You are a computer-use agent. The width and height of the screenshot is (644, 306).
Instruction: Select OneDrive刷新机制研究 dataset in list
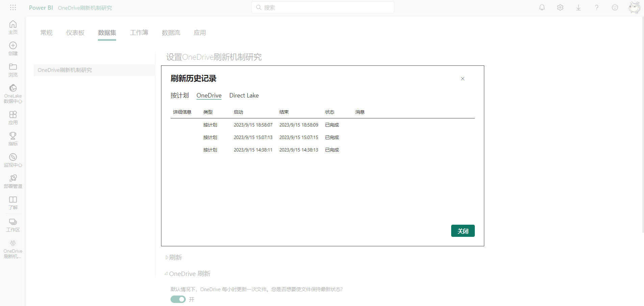[x=65, y=70]
